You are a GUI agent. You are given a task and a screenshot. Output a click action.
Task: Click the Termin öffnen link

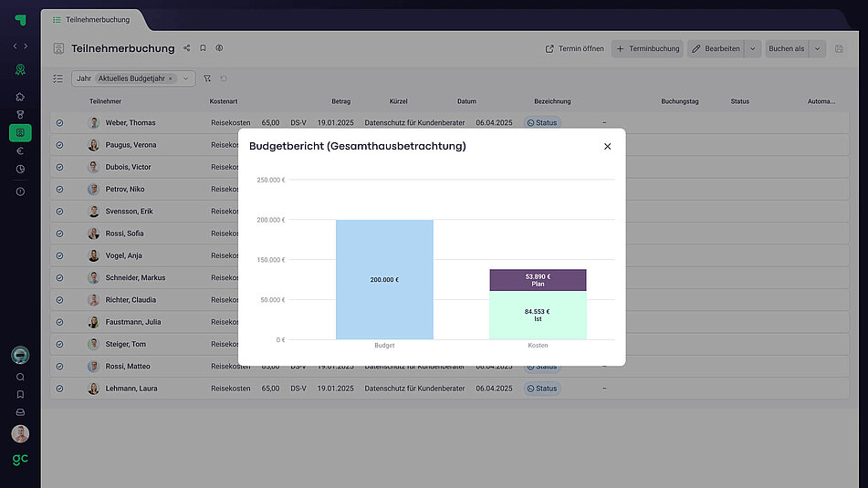coord(574,49)
